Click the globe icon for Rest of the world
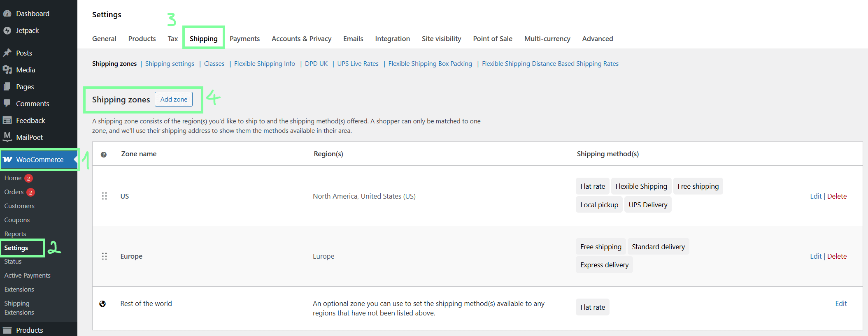 (x=102, y=304)
